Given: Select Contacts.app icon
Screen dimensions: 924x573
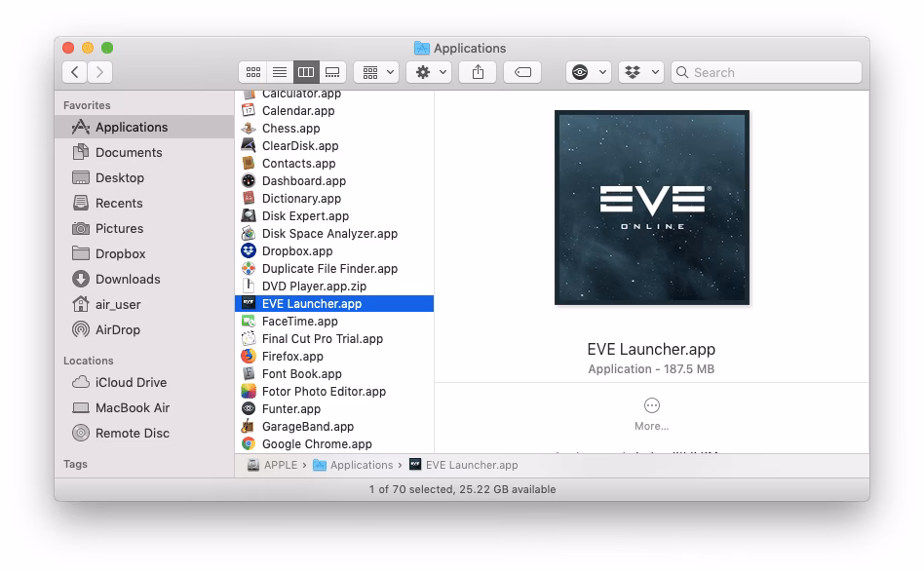Looking at the screenshot, I should (249, 163).
